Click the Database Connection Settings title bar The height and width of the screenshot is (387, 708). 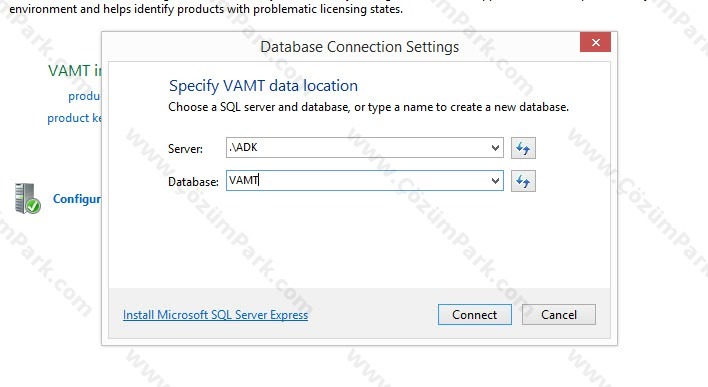tap(359, 47)
